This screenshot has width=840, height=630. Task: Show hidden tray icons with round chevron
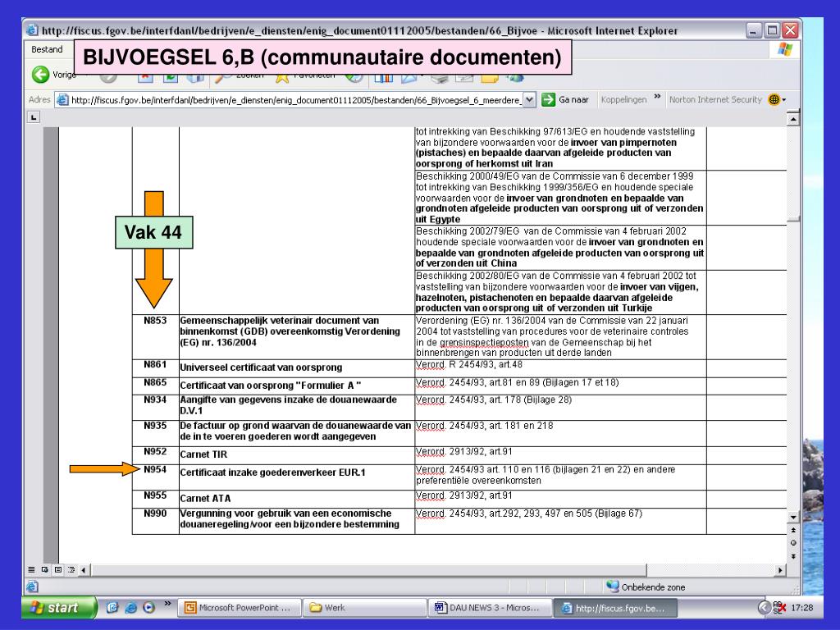pos(765,608)
